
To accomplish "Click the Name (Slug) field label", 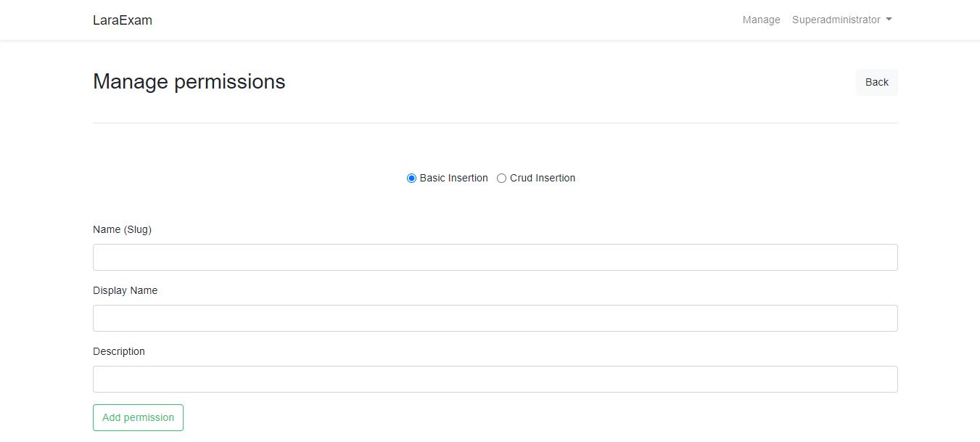I will pos(122,229).
